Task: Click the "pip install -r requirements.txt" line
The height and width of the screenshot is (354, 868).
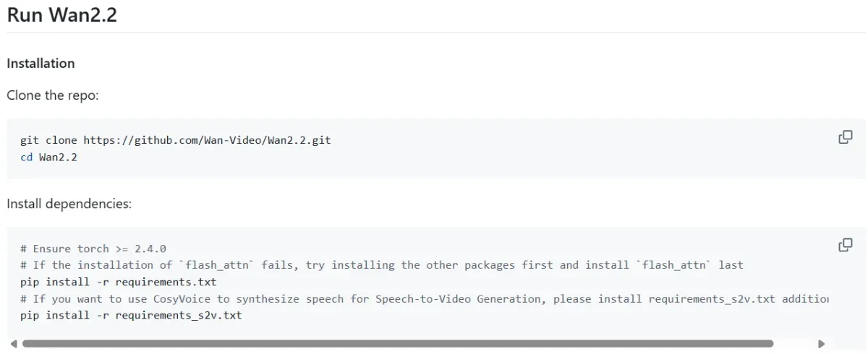Action: pyautogui.click(x=118, y=282)
